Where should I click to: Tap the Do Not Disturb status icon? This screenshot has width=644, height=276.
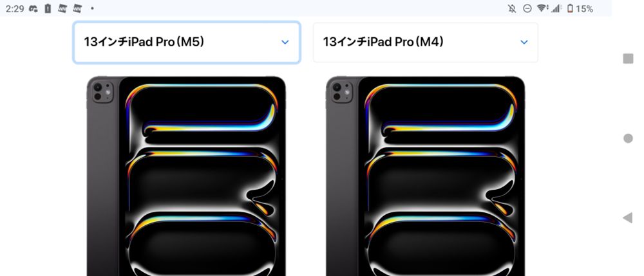(x=527, y=8)
